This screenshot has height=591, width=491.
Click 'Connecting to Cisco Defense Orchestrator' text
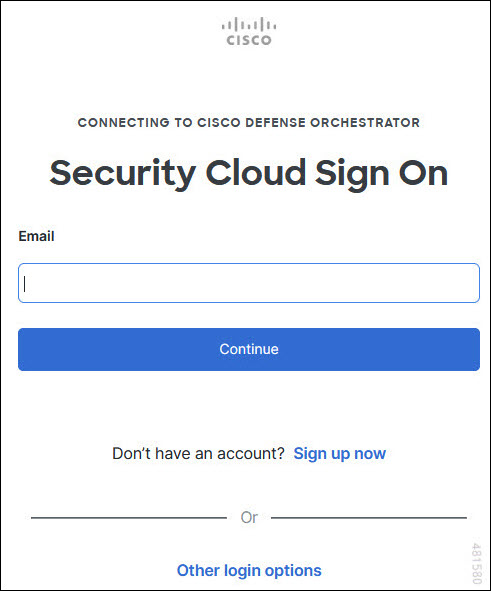pos(249,122)
